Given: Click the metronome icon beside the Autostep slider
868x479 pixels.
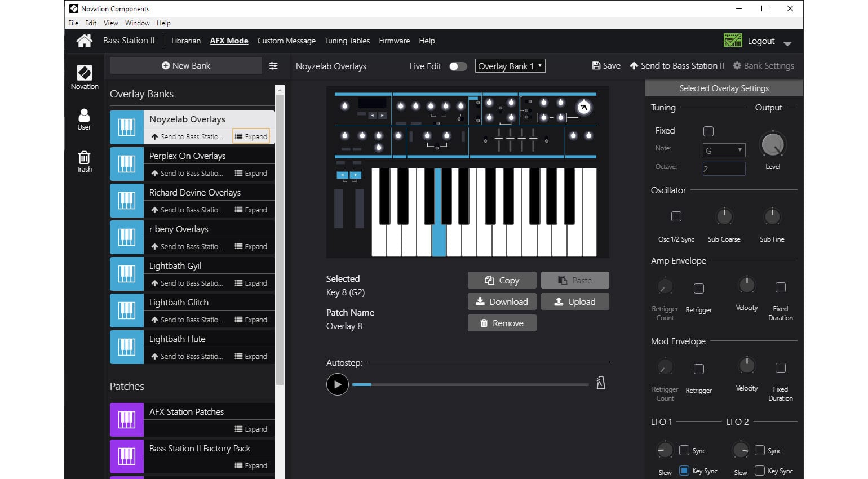Looking at the screenshot, I should point(601,383).
